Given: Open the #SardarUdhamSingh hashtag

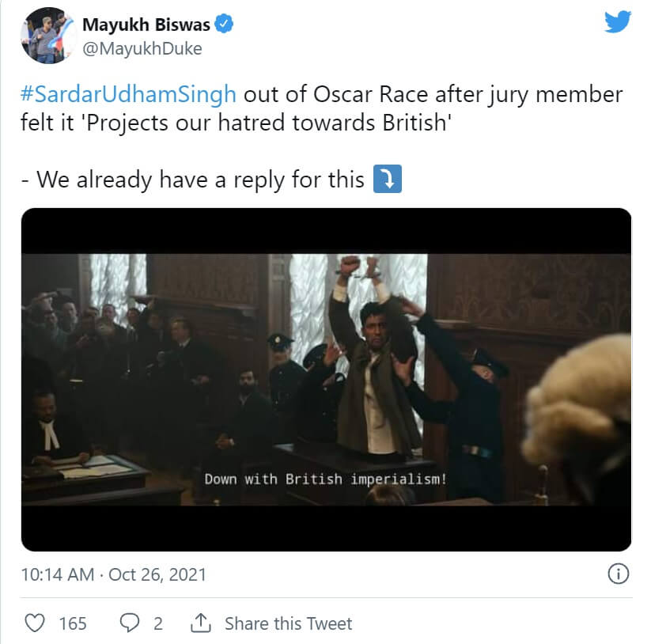Looking at the screenshot, I should tap(128, 94).
